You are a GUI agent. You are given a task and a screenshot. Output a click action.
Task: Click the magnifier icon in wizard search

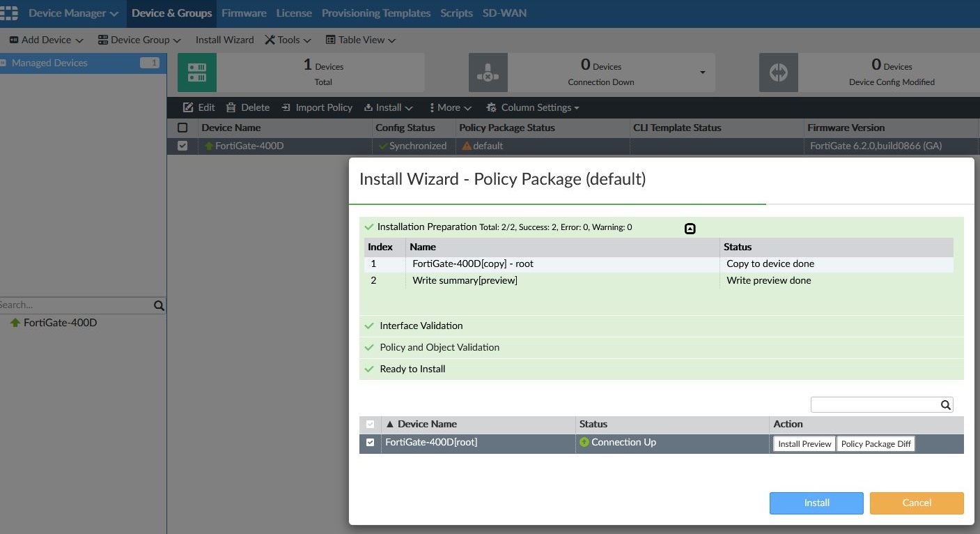pos(945,405)
